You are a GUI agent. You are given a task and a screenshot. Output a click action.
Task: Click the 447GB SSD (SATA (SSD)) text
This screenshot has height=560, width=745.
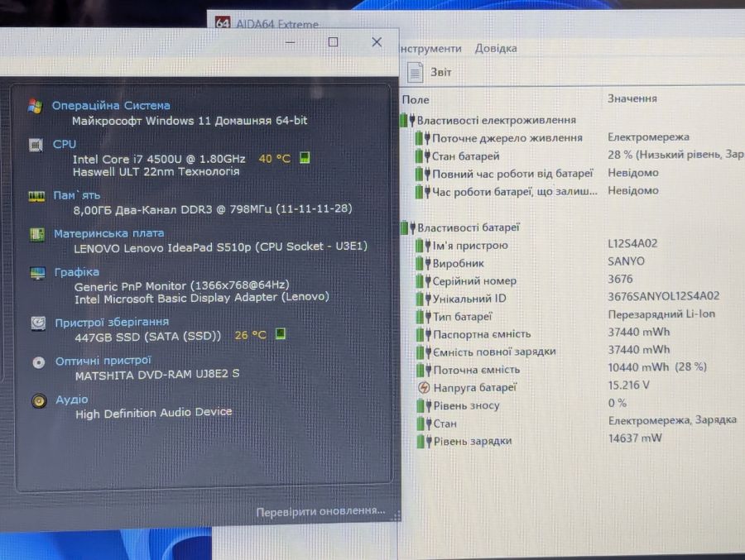coord(148,337)
